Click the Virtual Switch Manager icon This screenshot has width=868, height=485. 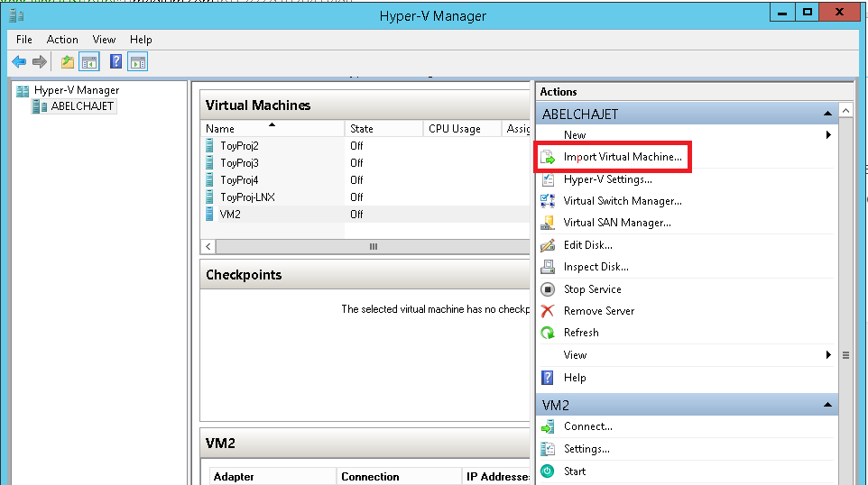(548, 201)
